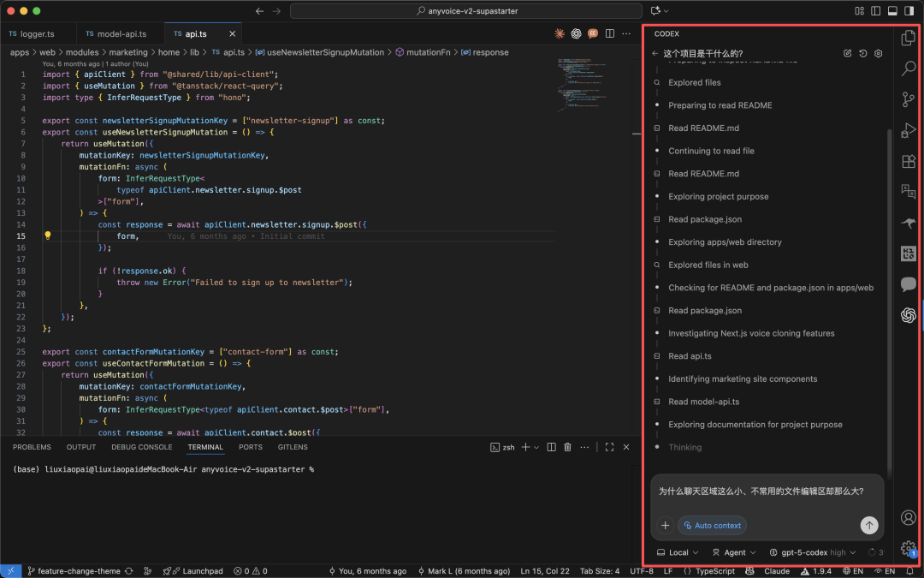Screen dimensions: 924x578
Task: Open Codex panel settings gear
Action: 878,53
